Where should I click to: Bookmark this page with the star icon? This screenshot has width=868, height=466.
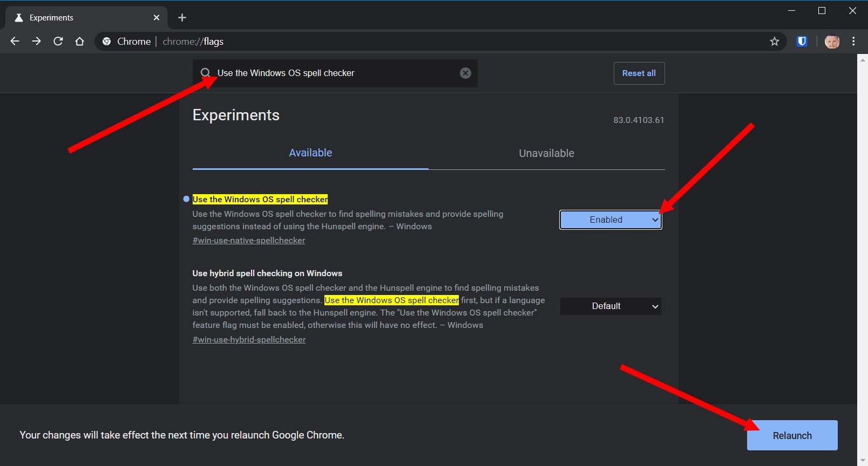775,42
